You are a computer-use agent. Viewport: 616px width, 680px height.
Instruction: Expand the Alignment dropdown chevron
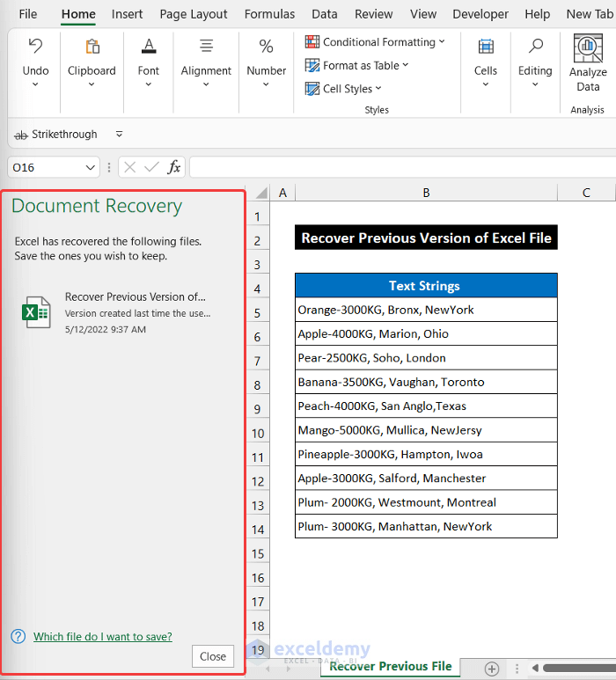pos(206,84)
